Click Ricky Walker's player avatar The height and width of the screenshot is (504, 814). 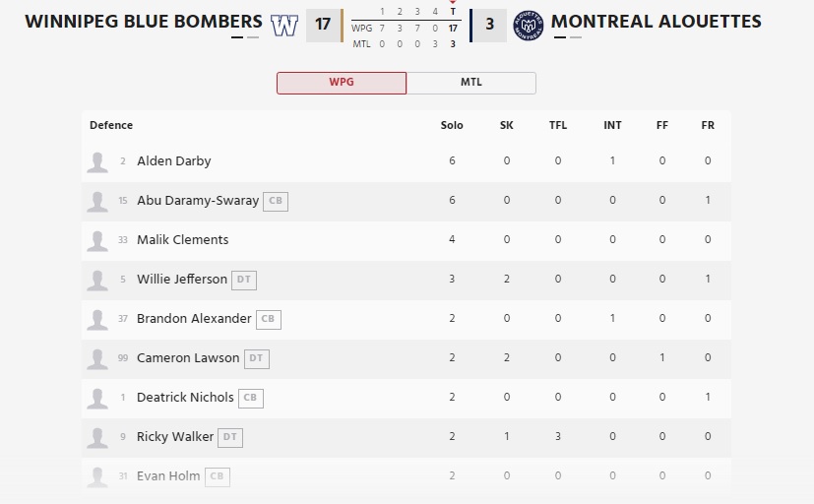97,437
